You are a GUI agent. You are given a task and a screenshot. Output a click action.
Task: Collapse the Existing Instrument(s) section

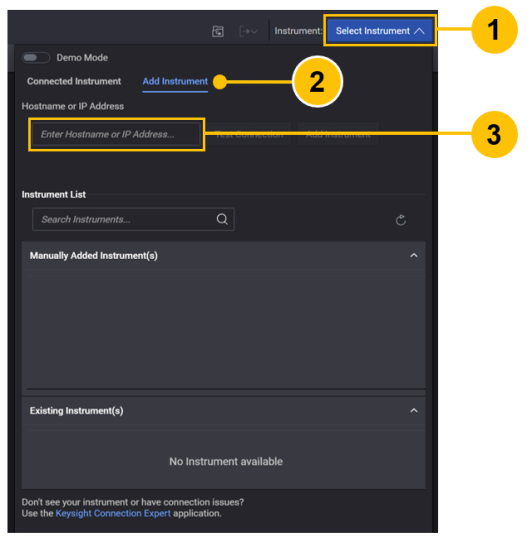[414, 411]
